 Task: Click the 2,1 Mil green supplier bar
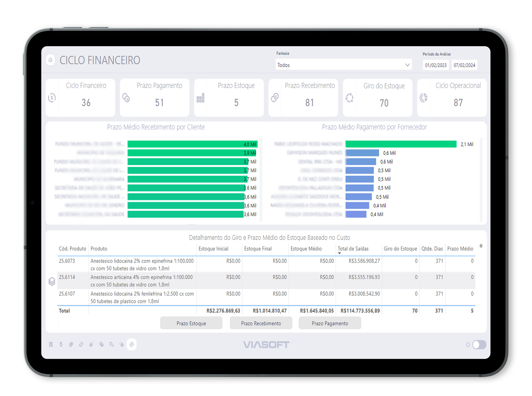coord(401,144)
